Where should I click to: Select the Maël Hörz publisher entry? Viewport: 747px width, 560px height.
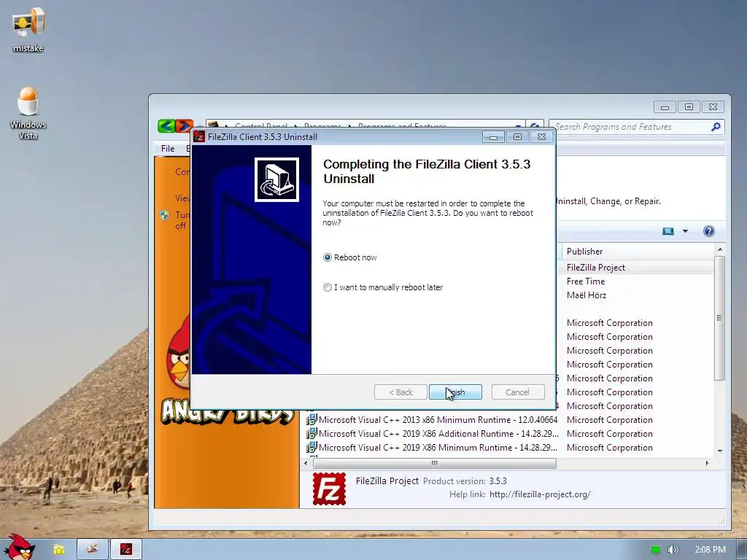tap(587, 295)
